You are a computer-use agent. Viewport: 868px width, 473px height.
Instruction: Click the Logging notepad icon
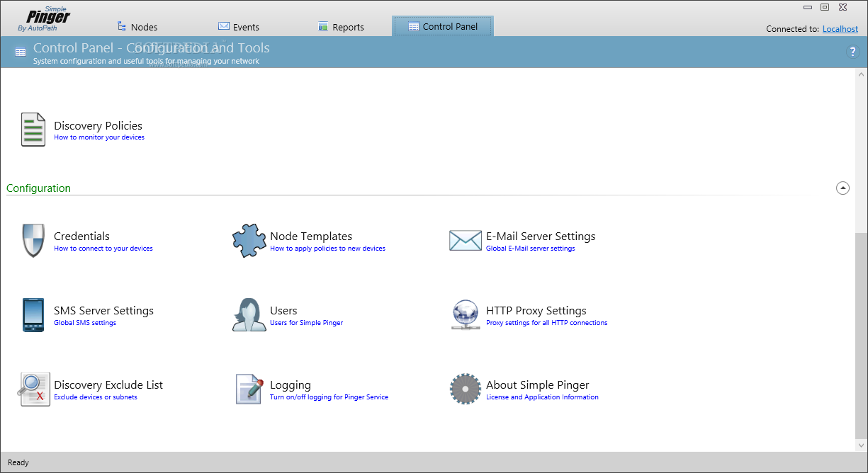249,389
